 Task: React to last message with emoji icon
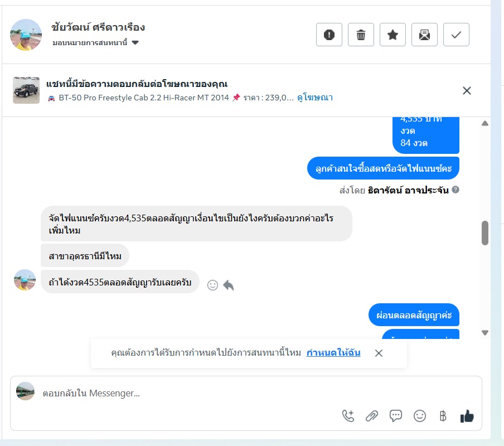pos(212,285)
